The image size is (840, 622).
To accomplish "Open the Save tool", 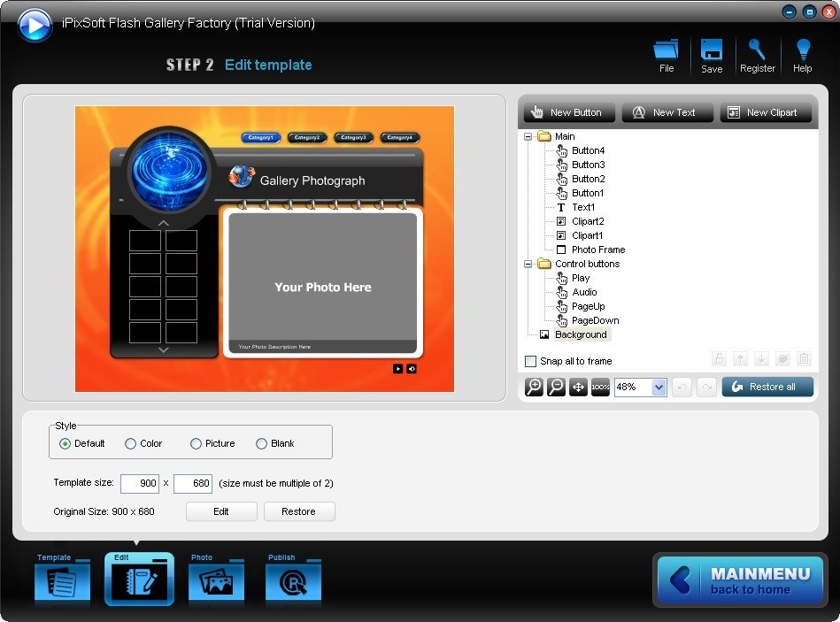I will (712, 55).
